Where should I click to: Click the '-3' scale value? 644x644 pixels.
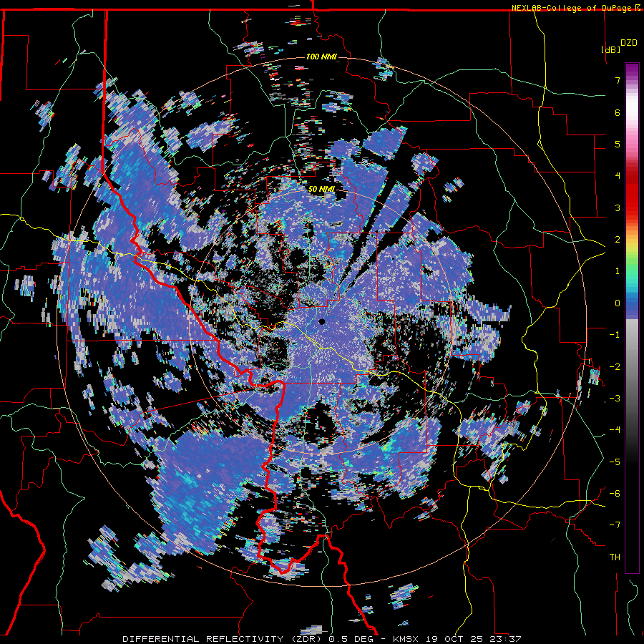(615, 399)
